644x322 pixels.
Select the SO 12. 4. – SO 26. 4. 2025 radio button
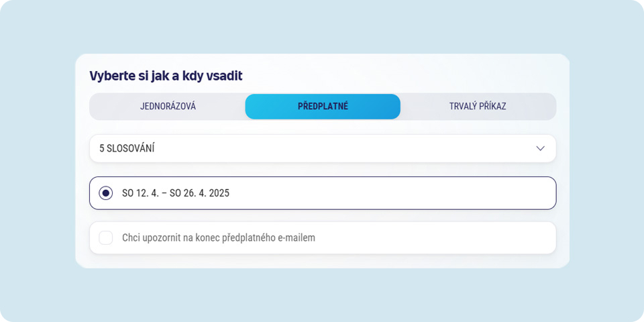point(106,193)
